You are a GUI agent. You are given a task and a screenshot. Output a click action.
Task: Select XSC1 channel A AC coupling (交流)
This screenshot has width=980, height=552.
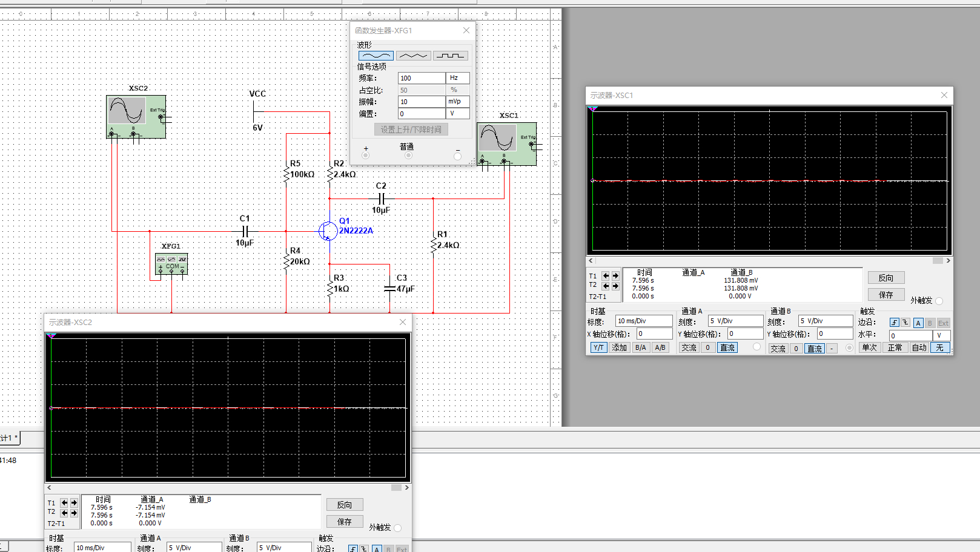coord(689,348)
